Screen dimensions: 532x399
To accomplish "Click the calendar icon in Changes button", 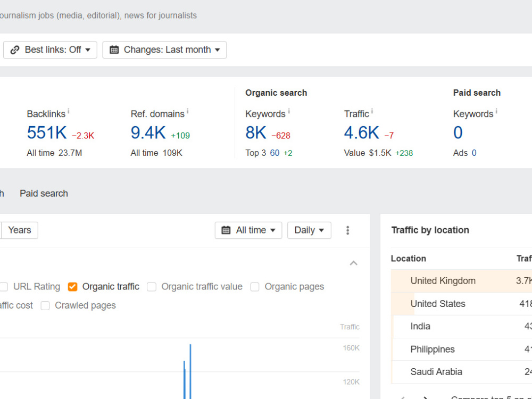I will pyautogui.click(x=114, y=50).
